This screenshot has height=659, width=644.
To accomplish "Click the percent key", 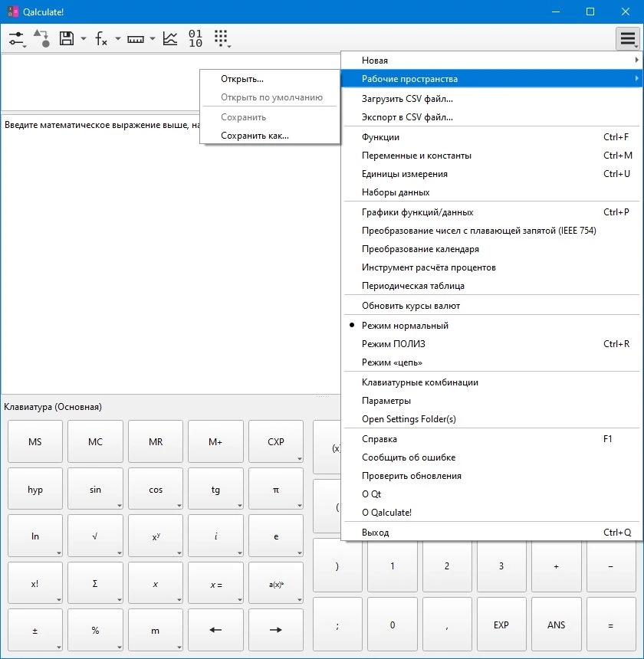I will point(95,630).
